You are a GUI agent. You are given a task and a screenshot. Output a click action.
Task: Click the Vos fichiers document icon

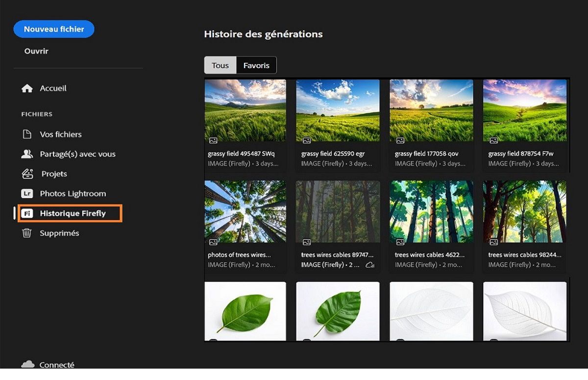[27, 134]
